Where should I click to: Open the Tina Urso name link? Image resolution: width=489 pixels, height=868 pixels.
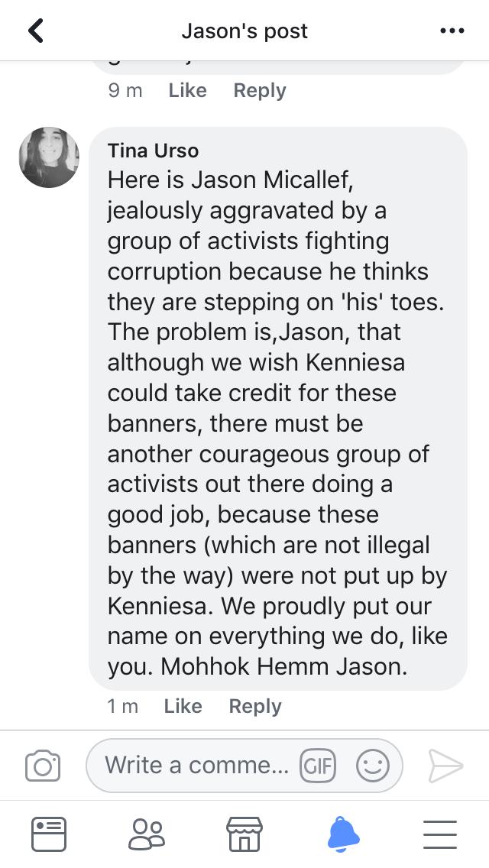[x=153, y=151]
